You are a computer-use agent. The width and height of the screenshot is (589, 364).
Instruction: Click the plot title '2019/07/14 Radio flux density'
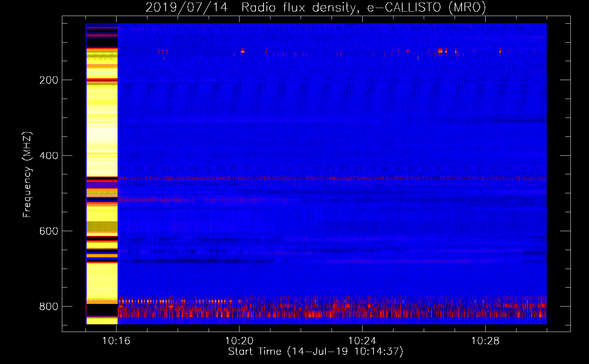pyautogui.click(x=316, y=7)
